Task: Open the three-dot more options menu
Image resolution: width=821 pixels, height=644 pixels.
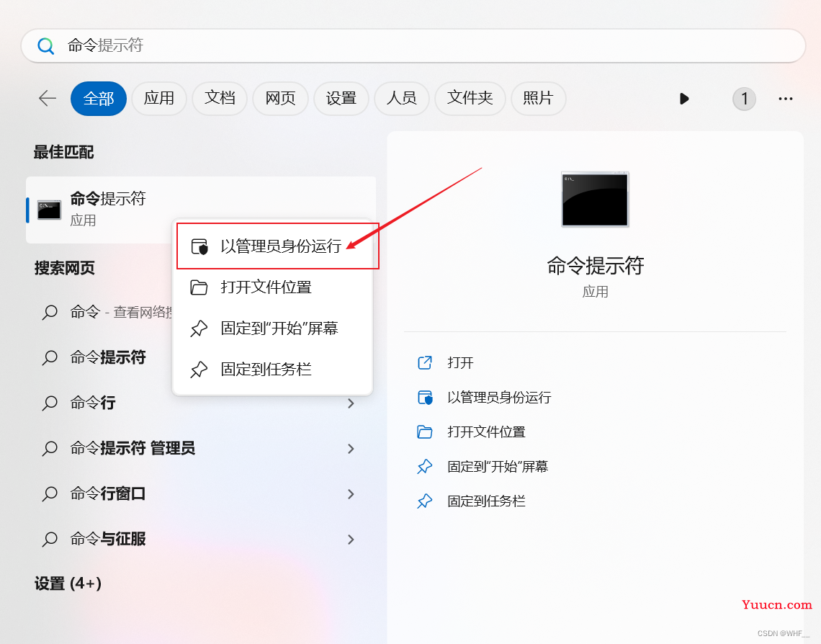Action: pyautogui.click(x=786, y=99)
